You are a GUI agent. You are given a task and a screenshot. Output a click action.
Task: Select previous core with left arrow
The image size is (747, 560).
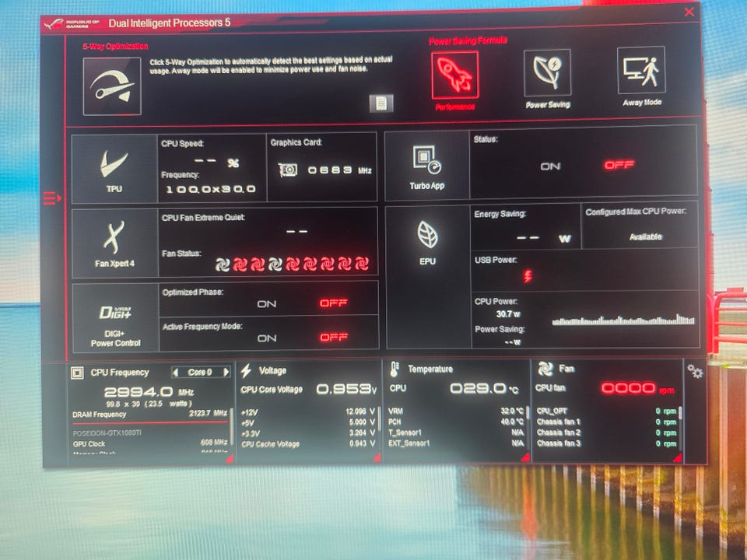click(175, 372)
